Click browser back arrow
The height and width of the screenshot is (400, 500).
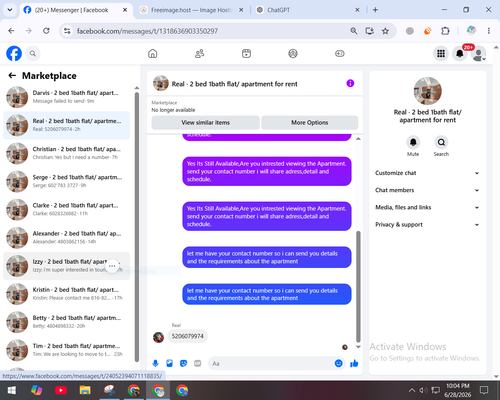[x=11, y=31]
